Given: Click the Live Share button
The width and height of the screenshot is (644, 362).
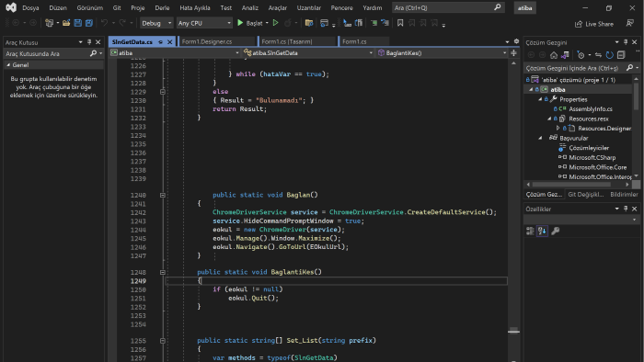Looking at the screenshot, I should (594, 24).
